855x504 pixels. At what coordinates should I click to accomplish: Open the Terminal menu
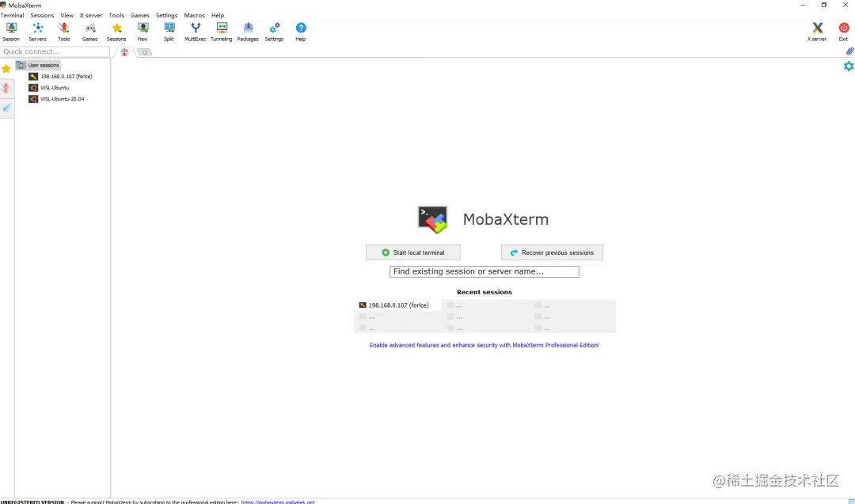(x=13, y=15)
